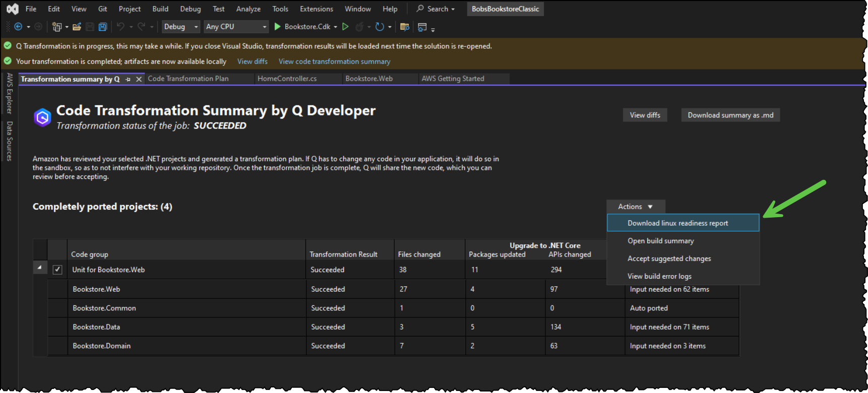The height and width of the screenshot is (393, 868).
Task: Open the Debug configuration dropdown
Action: pyautogui.click(x=181, y=27)
